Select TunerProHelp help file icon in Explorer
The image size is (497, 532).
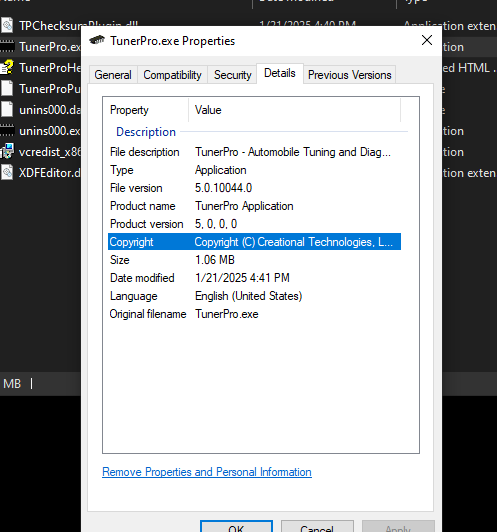pos(7,67)
